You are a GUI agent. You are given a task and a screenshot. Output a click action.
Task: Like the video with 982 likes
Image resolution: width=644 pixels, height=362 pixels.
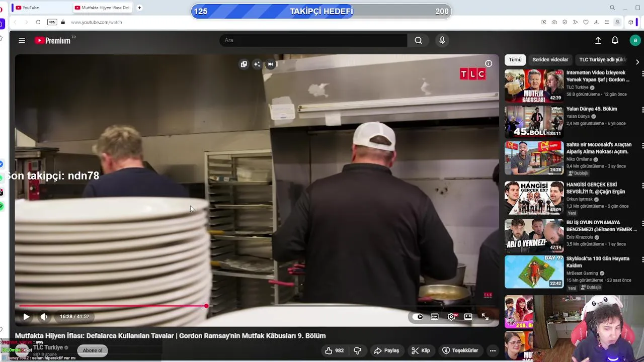point(334,350)
